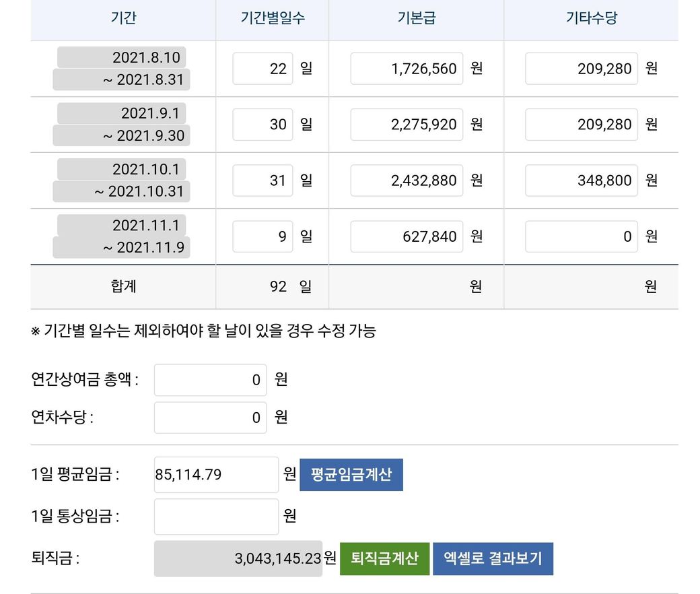The width and height of the screenshot is (700, 594).
Task: Select the 31일 days field for October
Action: tap(262, 180)
